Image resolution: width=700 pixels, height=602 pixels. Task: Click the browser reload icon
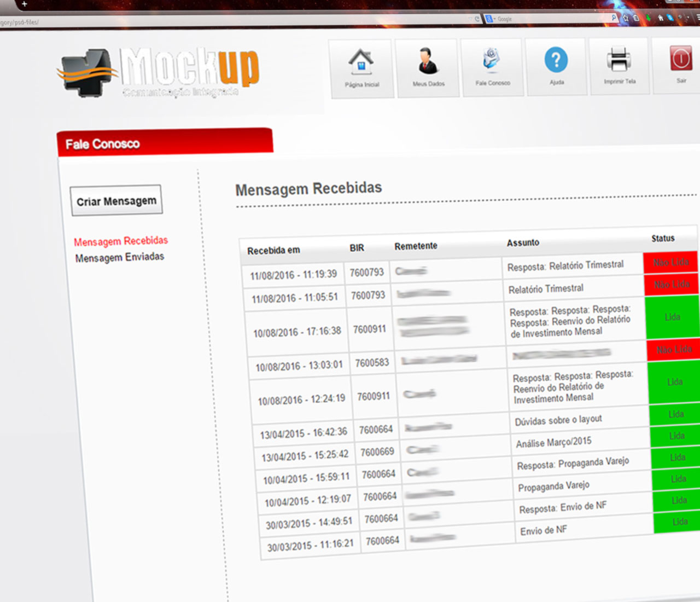pyautogui.click(x=477, y=19)
